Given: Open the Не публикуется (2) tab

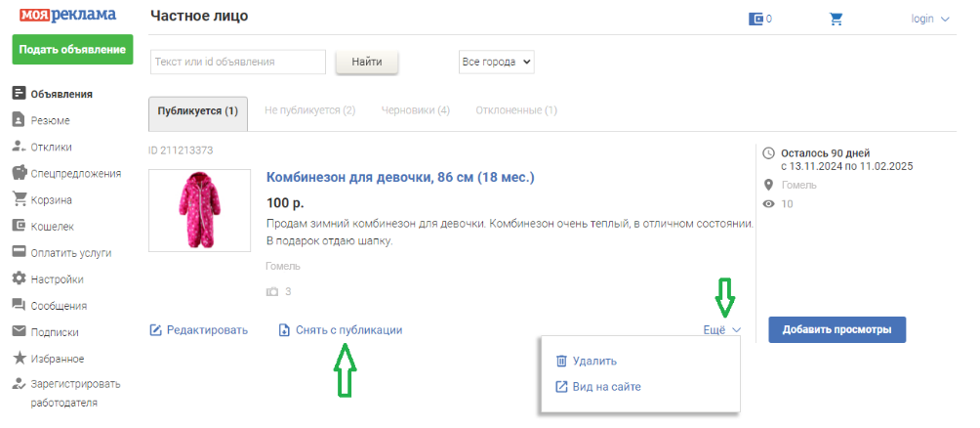Looking at the screenshot, I should click(309, 110).
